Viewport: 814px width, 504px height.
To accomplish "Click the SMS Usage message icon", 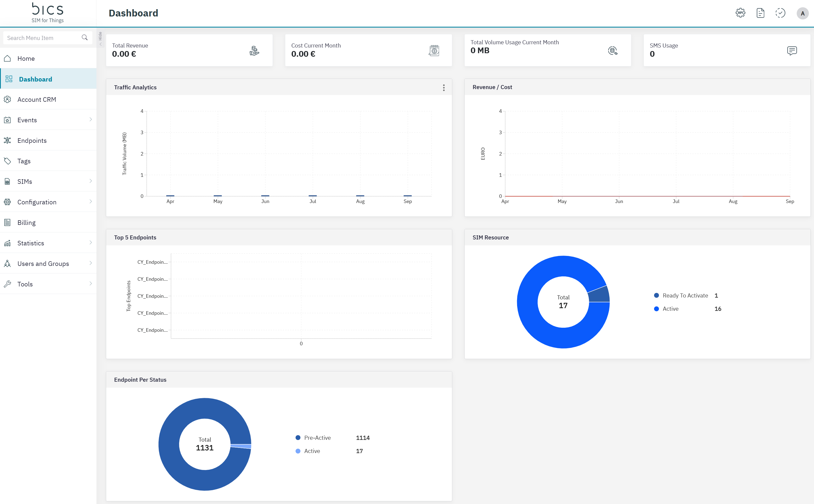I will 792,51.
